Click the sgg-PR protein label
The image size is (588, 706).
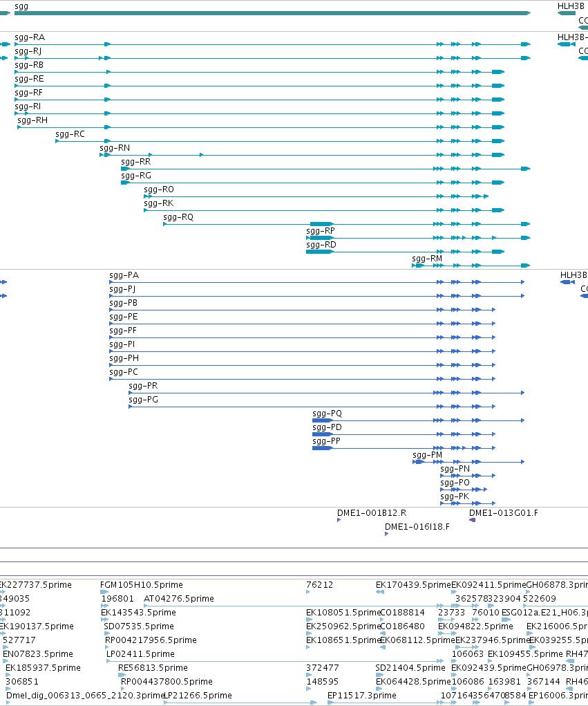click(144, 386)
